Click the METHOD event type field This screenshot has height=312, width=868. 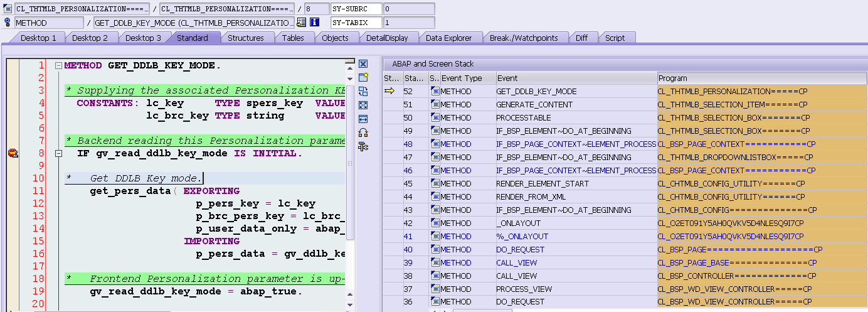[49, 23]
